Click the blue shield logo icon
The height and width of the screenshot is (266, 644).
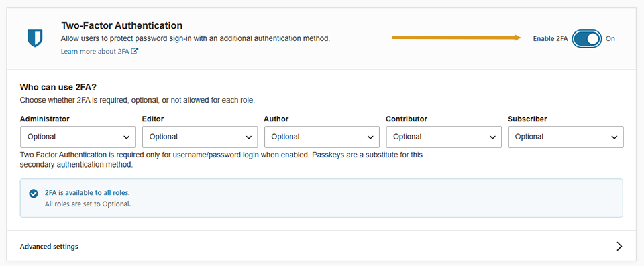pos(35,38)
